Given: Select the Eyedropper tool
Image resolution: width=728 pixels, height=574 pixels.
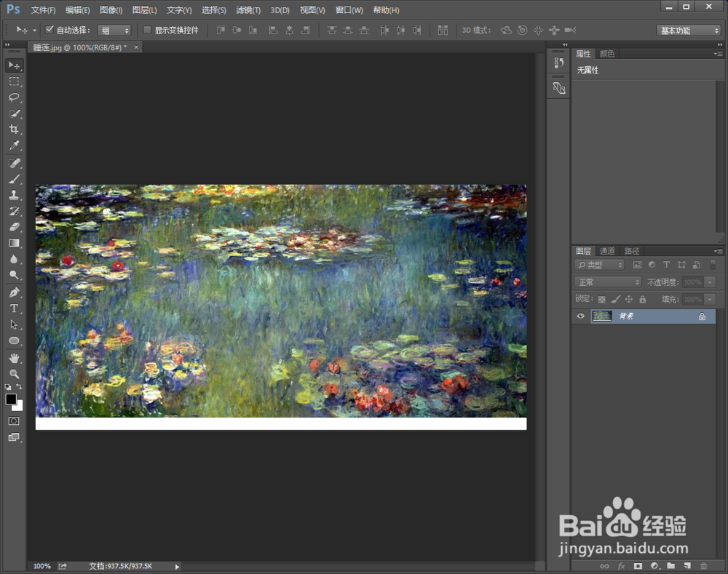Looking at the screenshot, I should pos(14,146).
